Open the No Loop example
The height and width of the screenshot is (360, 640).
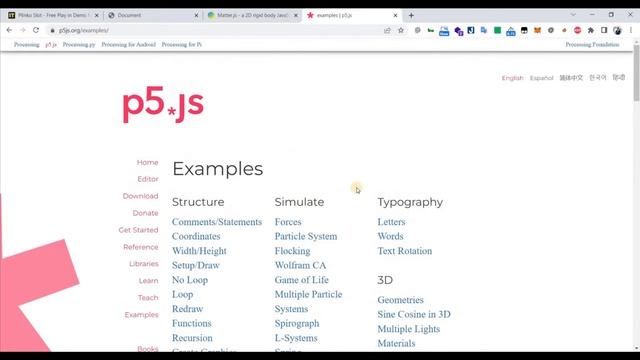(190, 280)
